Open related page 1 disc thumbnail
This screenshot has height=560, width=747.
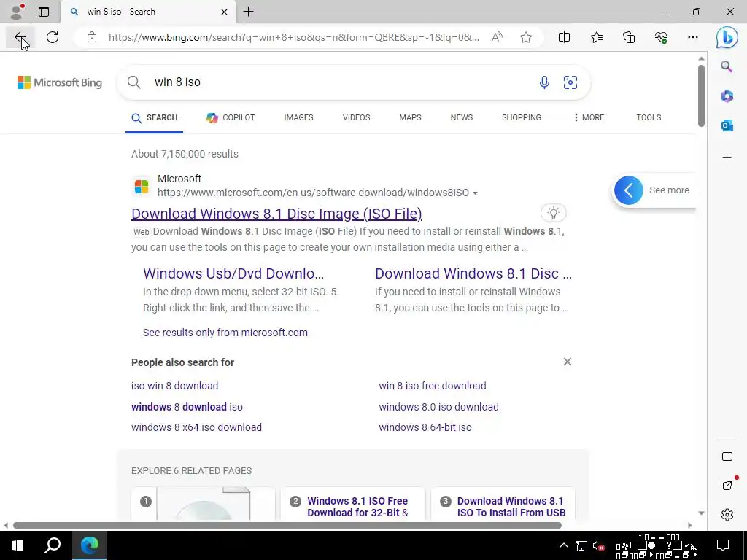click(203, 504)
